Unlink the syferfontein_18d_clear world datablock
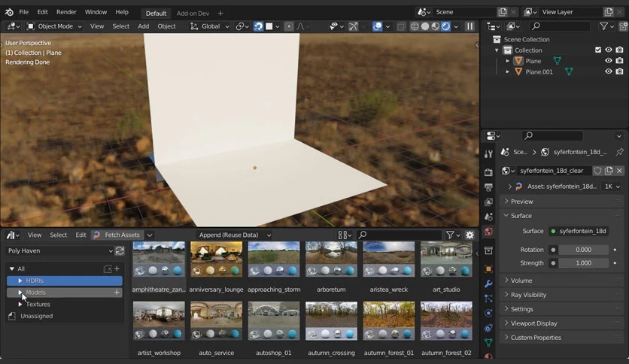This screenshot has height=364, width=629. coord(619,171)
